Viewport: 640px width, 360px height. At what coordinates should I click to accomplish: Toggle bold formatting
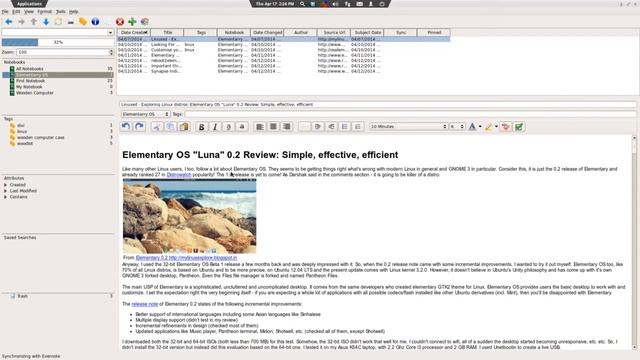tap(201, 127)
